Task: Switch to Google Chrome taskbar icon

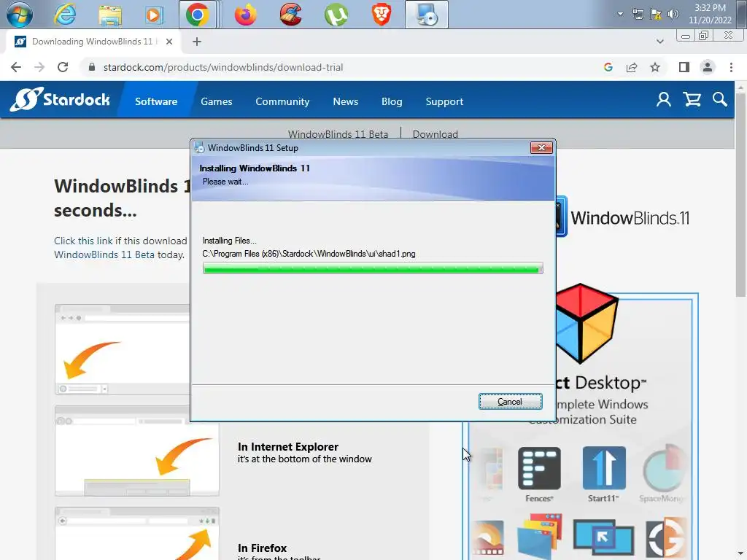Action: tap(198, 15)
